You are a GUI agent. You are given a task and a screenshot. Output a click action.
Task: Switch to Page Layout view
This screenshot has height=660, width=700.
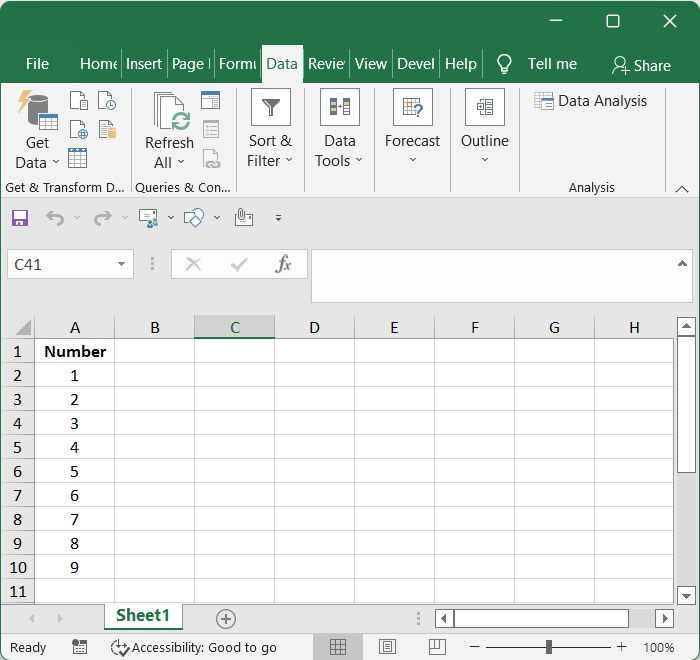click(x=388, y=647)
